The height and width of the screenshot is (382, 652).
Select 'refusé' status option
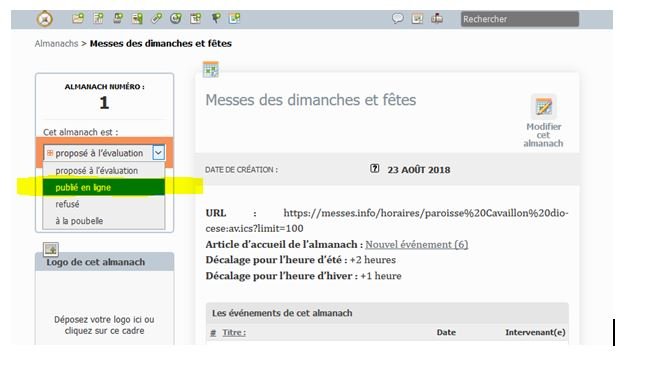point(104,204)
